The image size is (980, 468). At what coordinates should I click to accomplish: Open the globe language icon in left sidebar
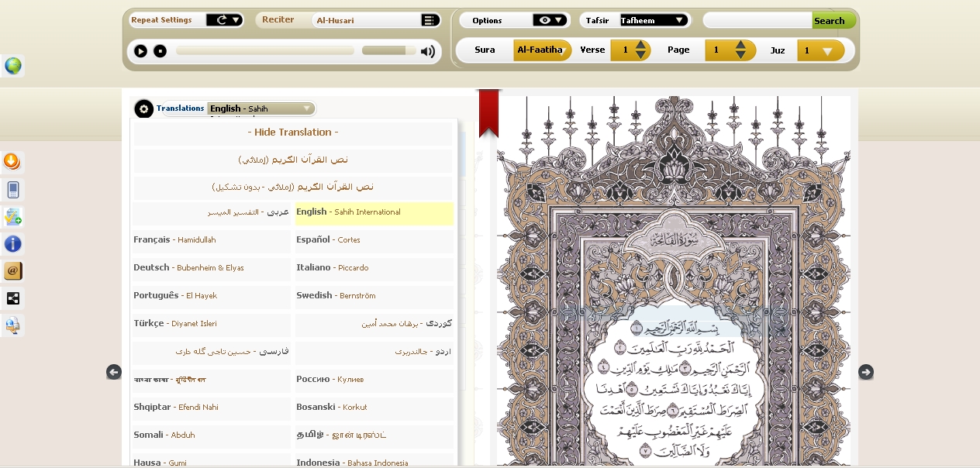point(13,66)
